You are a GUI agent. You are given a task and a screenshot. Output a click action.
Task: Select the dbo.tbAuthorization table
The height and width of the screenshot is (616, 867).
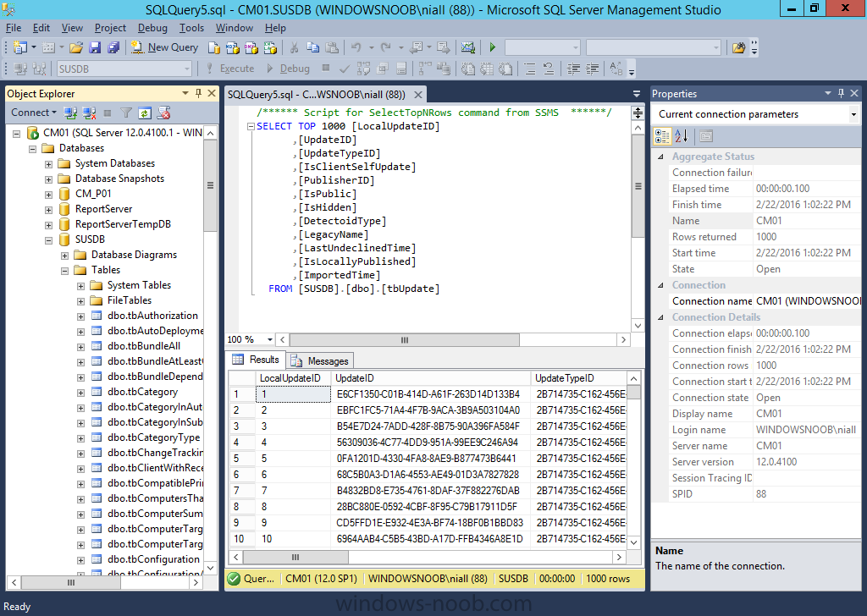pos(152,316)
